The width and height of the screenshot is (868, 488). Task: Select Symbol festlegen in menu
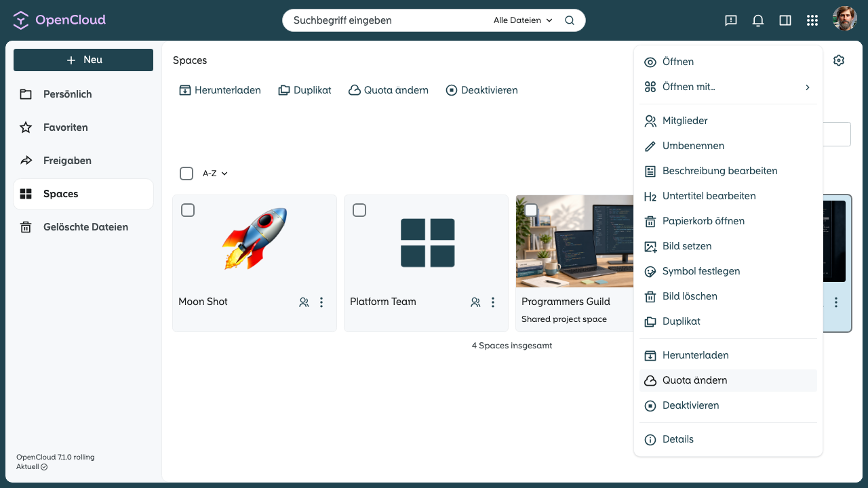tap(728, 271)
